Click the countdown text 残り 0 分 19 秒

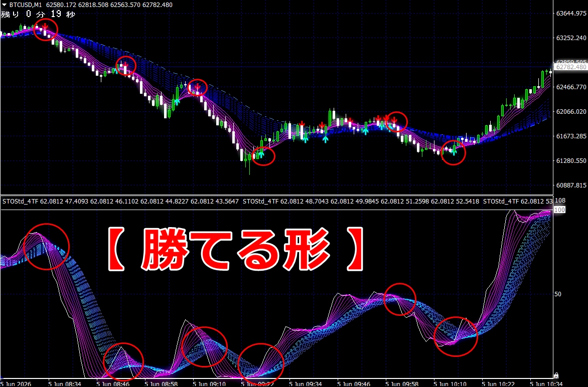38,14
